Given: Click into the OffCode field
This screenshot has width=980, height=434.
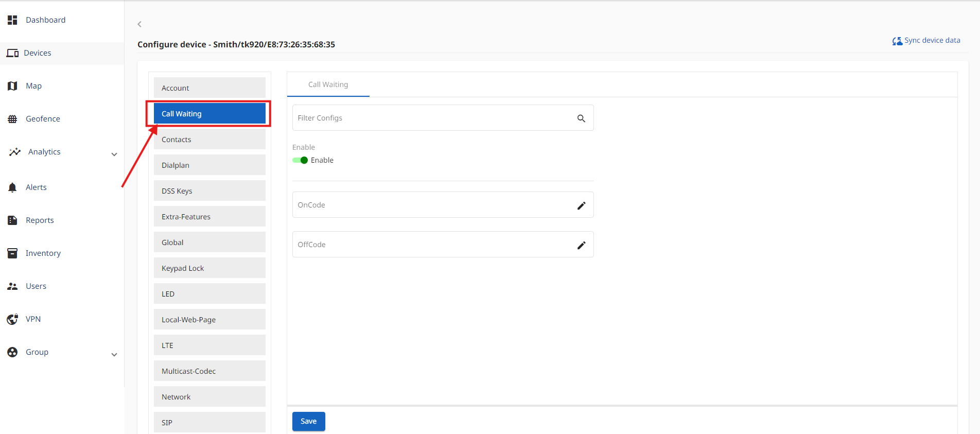Looking at the screenshot, I should point(443,245).
